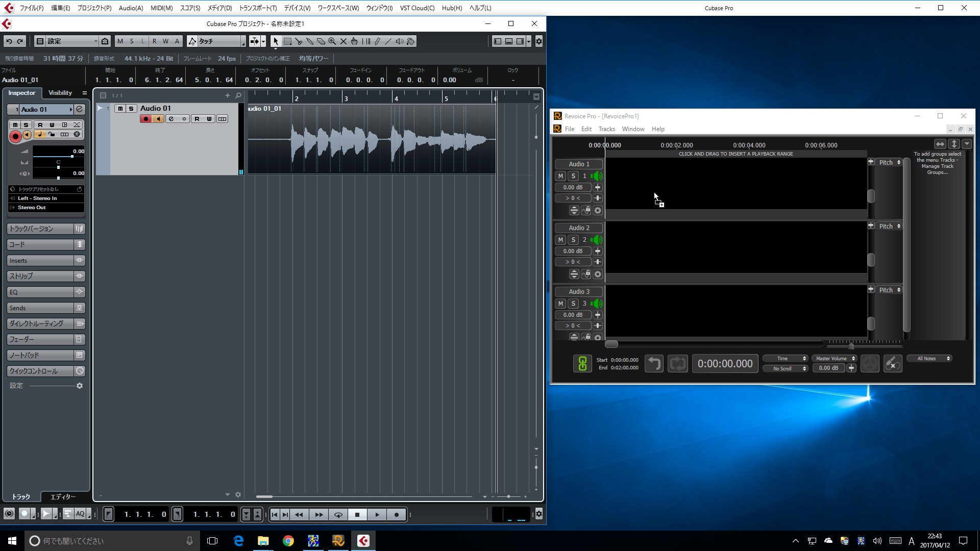
Task: Open Cubase Audio(A) menu
Action: click(x=131, y=8)
